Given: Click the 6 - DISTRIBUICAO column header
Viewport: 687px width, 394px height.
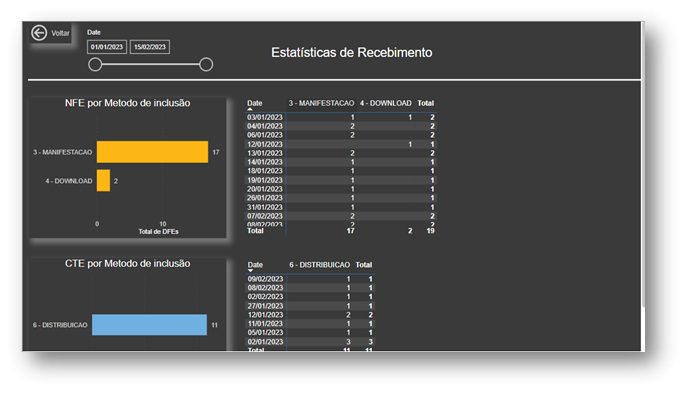Looking at the screenshot, I should click(x=319, y=265).
